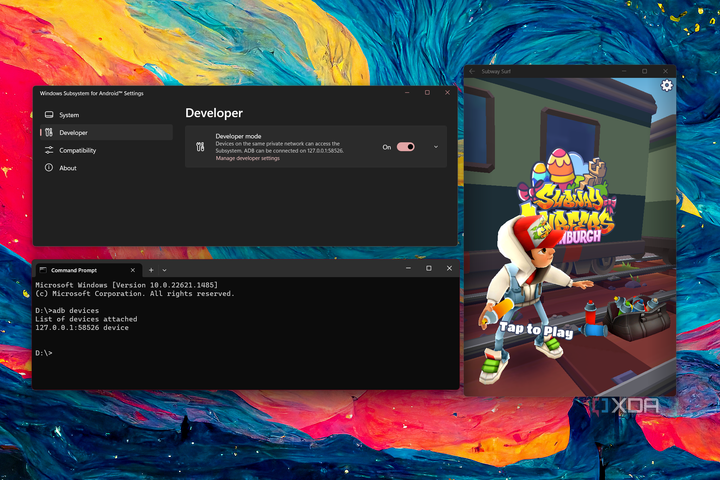
Task: Click Tap to Play in the game
Action: pos(536,330)
